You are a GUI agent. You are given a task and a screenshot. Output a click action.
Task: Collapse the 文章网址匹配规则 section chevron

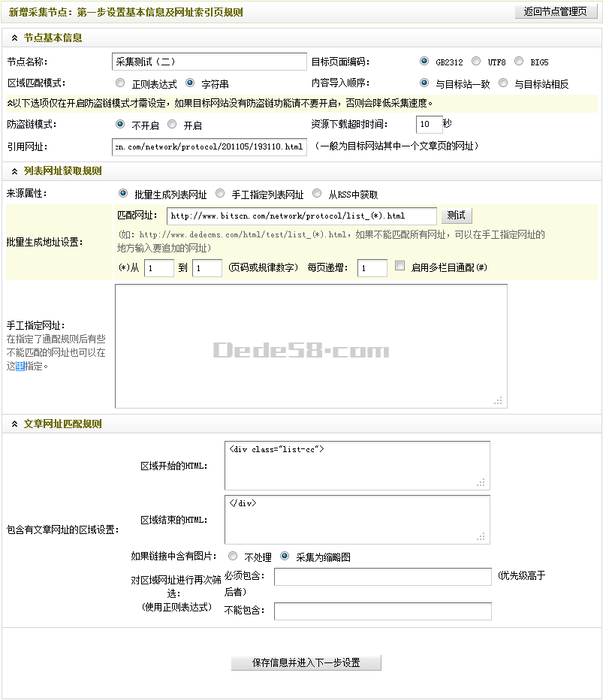(15, 424)
